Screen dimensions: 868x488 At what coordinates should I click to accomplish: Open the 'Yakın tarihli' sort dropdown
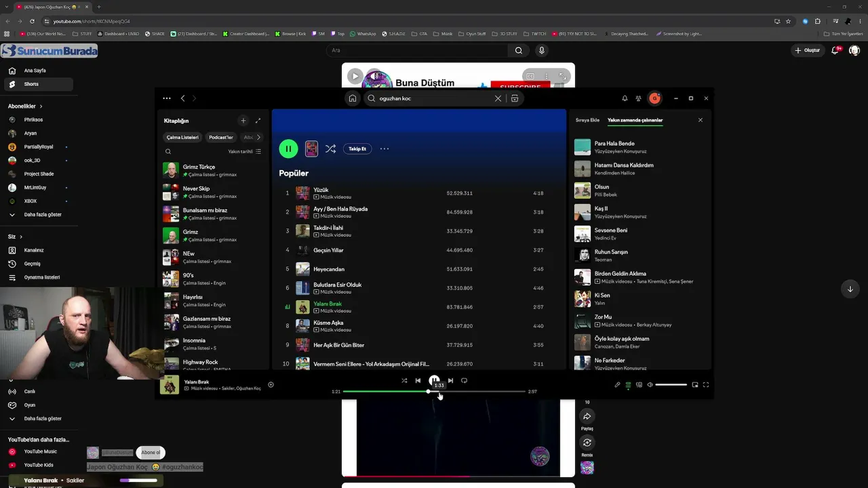(x=245, y=152)
